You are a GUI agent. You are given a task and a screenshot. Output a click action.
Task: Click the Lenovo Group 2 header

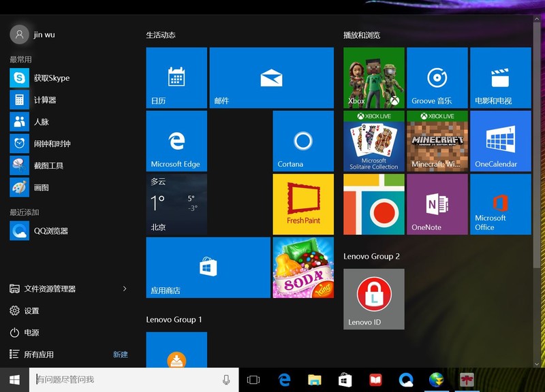(371, 257)
